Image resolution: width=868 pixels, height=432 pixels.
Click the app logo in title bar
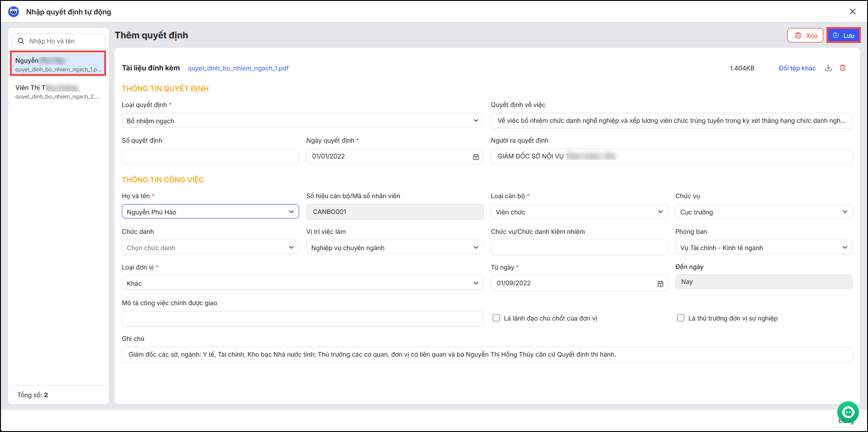coord(14,12)
